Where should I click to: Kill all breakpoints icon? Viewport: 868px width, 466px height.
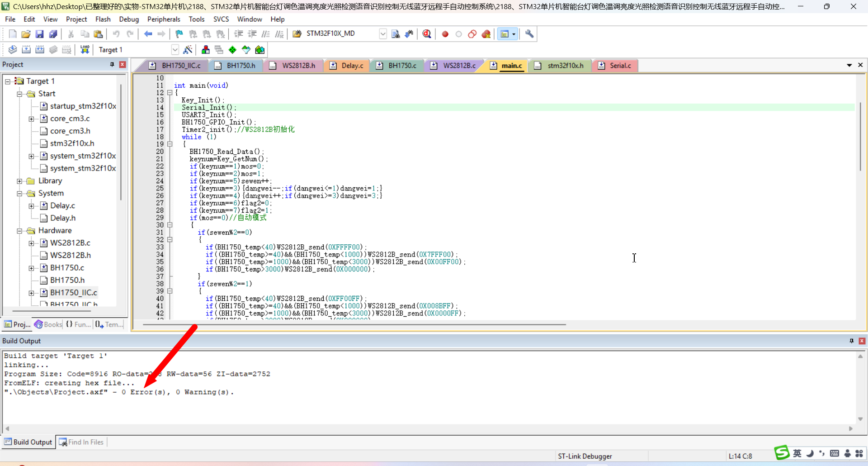(x=486, y=34)
